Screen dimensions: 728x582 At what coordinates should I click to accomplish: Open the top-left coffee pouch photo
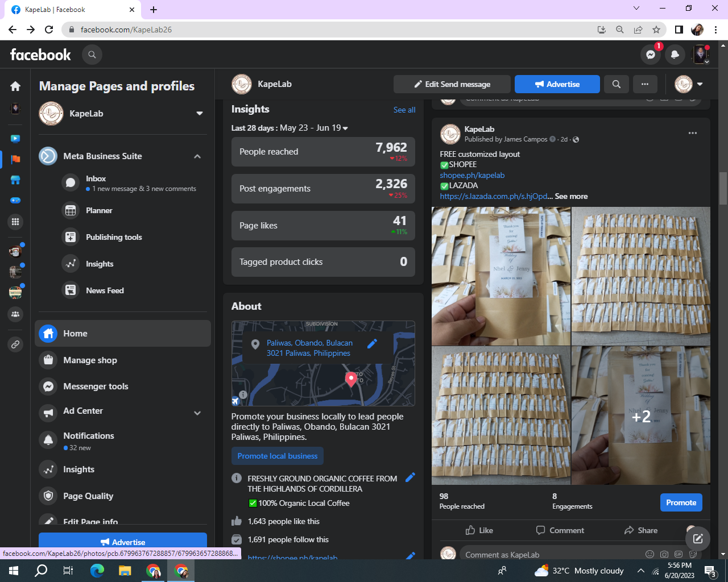501,276
